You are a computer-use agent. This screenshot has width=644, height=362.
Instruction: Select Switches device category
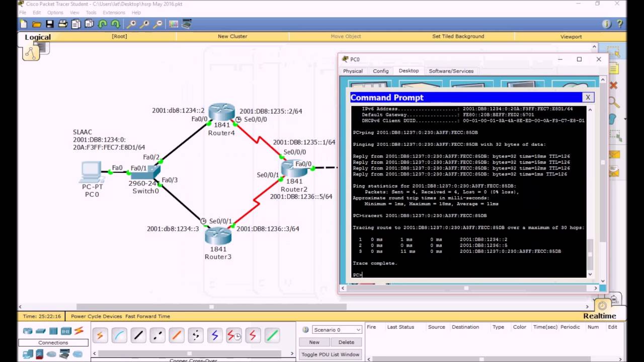click(41, 331)
